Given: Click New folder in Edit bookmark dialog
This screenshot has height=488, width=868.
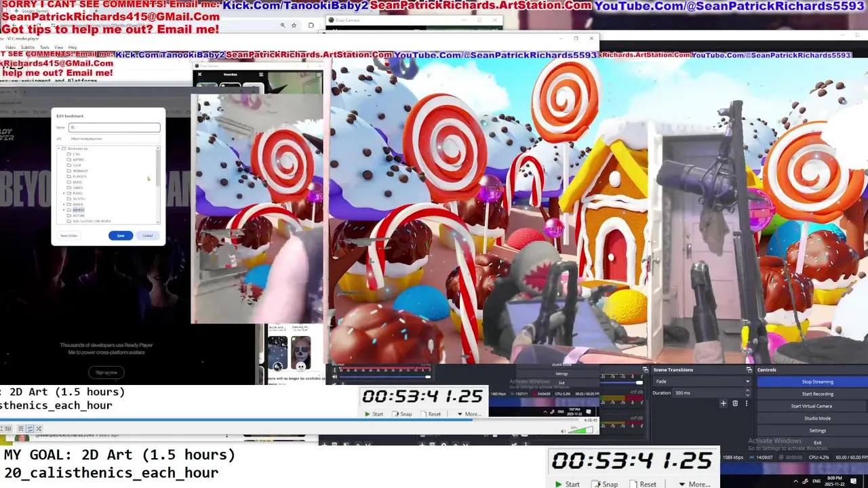Looking at the screenshot, I should pos(69,235).
